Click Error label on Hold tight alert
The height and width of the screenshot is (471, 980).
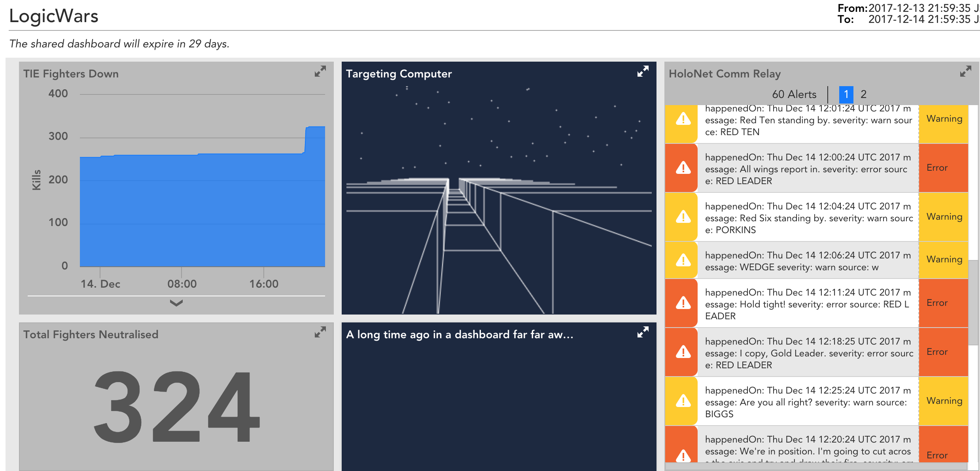tap(937, 303)
